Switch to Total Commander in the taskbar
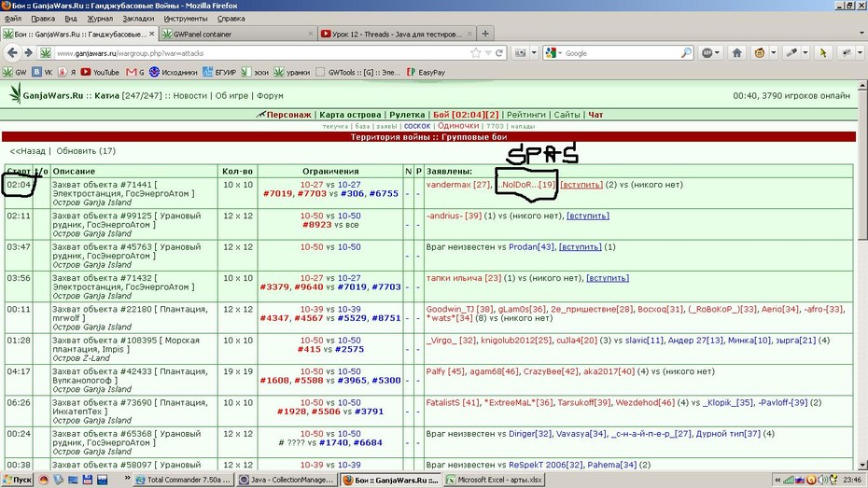Screen dimensions: 868x488 point(183,480)
